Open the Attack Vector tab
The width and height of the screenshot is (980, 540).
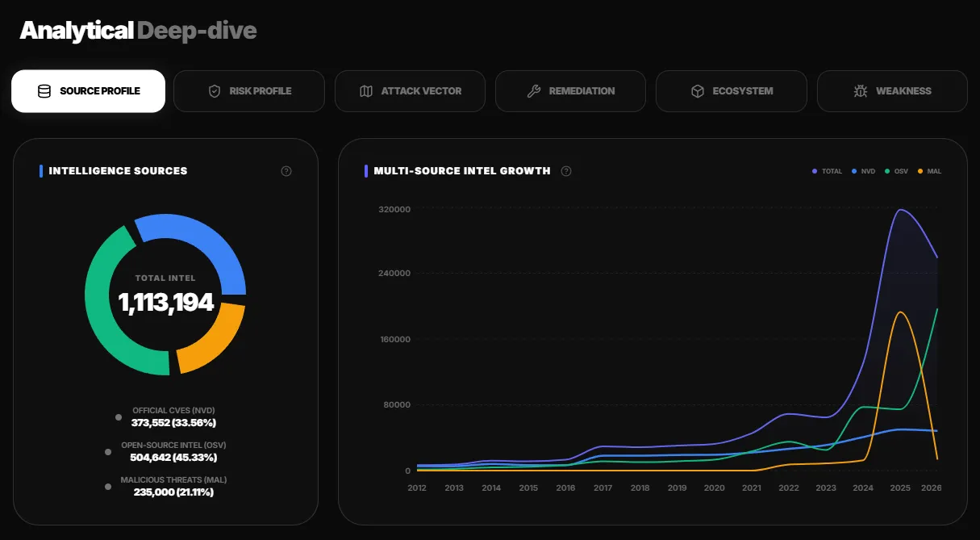pyautogui.click(x=410, y=91)
